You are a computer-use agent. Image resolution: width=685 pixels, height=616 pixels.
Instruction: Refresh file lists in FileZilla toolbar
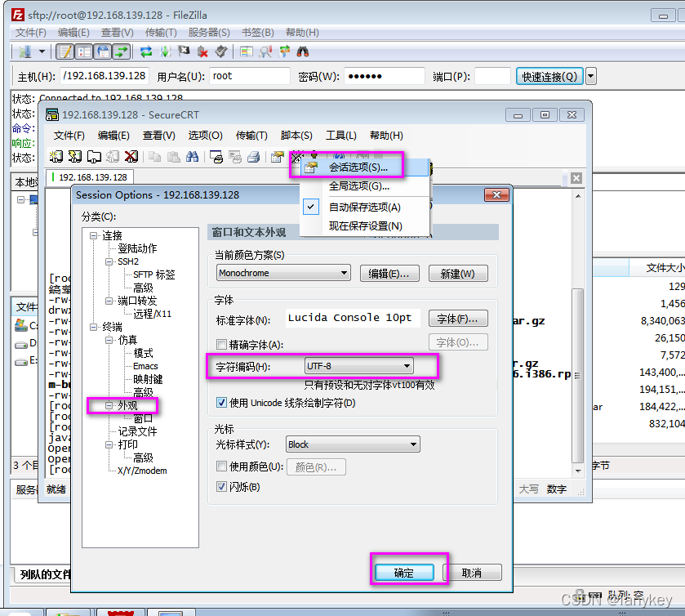146,51
